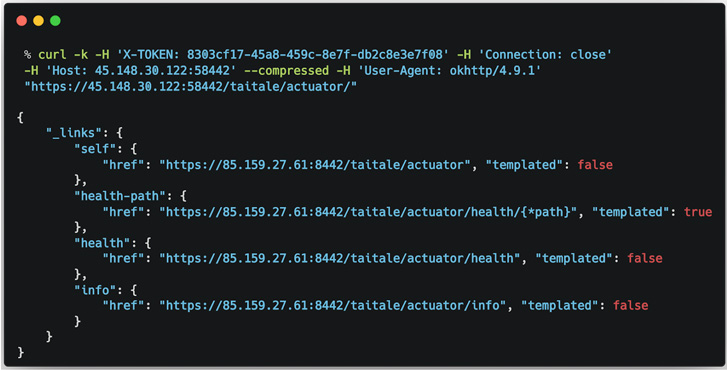The image size is (728, 370).
Task: Open the request URL ending in /taitale/actuator/
Action: tap(190, 86)
